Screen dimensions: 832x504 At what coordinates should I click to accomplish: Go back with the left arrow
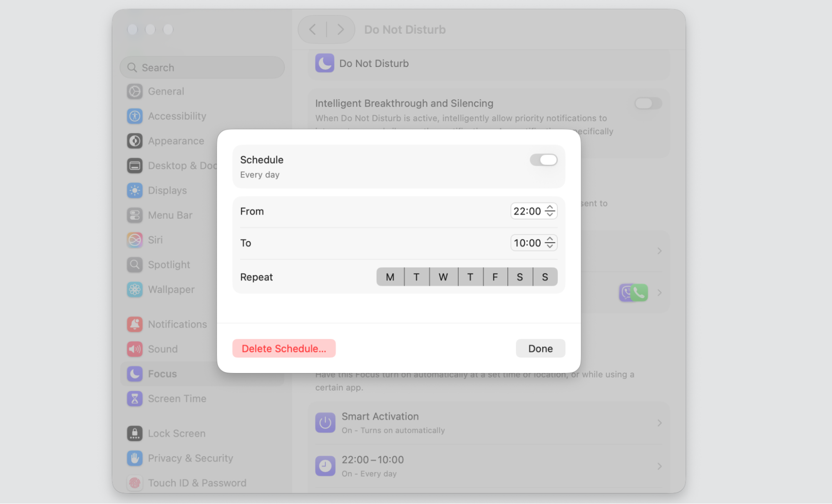pos(313,30)
